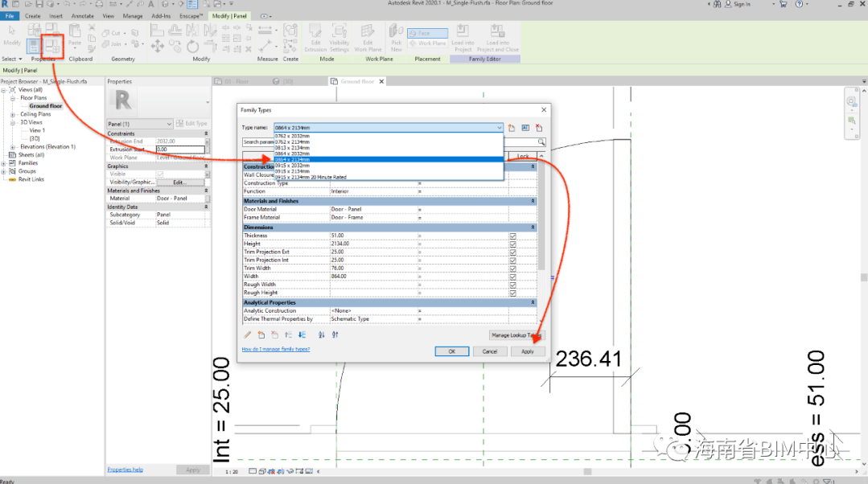Open the Annotate ribbon tab
Image resolution: width=868 pixels, height=484 pixels.
tap(82, 15)
